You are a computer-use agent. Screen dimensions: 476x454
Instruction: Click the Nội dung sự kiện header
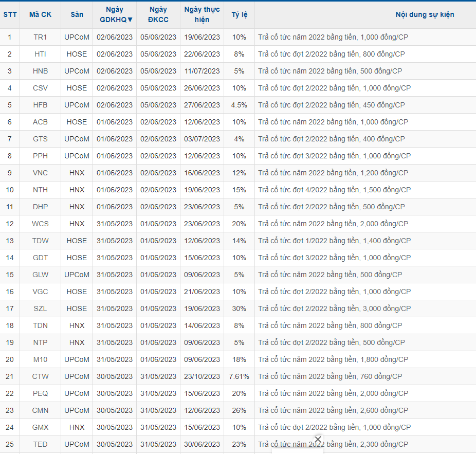(x=425, y=15)
